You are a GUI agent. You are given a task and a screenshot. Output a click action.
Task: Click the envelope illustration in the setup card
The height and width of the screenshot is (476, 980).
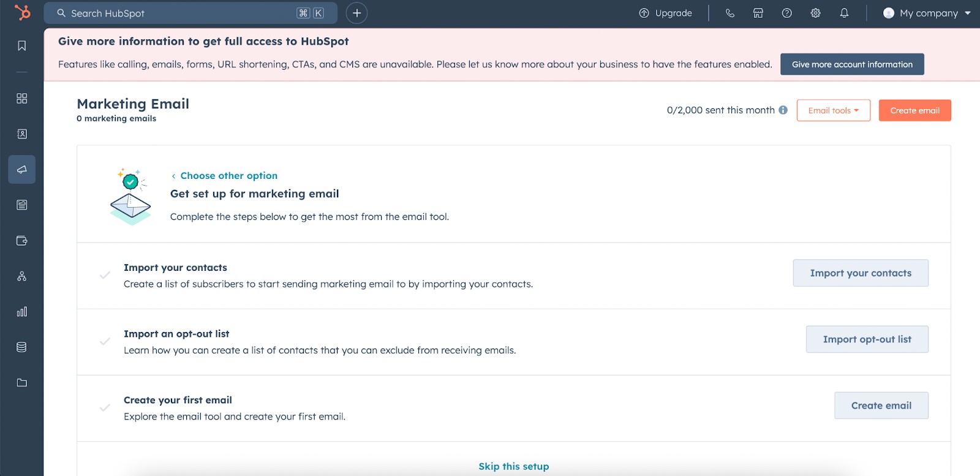[130, 197]
